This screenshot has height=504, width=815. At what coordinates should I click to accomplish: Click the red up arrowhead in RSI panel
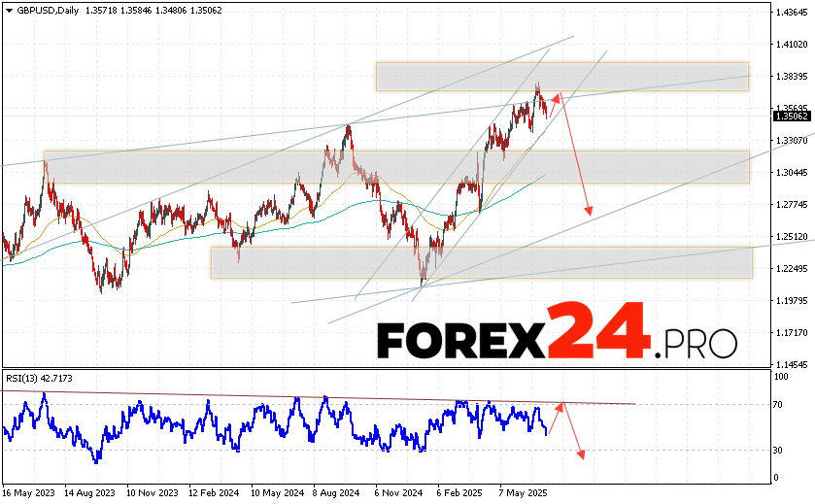(x=560, y=404)
